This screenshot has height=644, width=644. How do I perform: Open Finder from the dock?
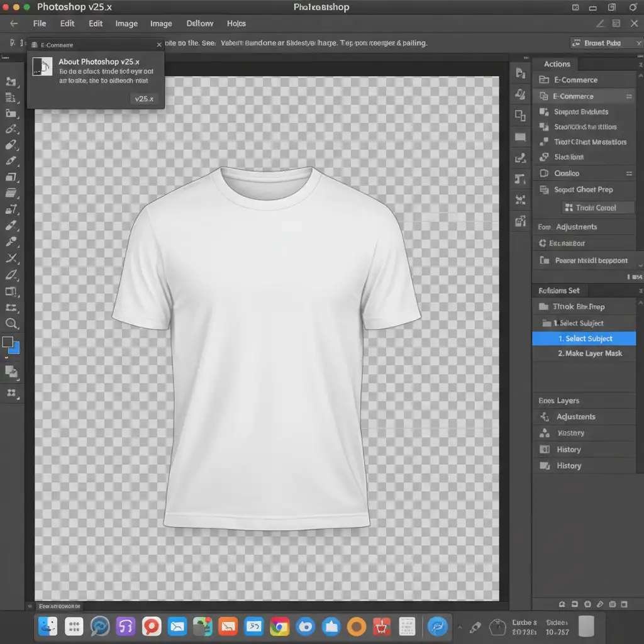(48, 626)
